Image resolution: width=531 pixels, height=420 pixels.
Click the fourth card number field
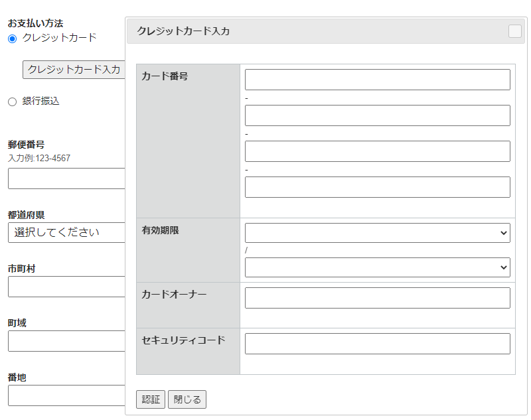tap(377, 186)
